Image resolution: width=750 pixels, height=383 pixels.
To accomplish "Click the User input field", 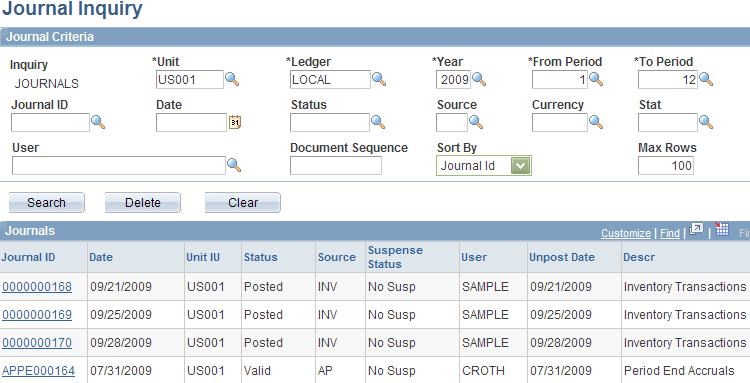I will coord(119,165).
